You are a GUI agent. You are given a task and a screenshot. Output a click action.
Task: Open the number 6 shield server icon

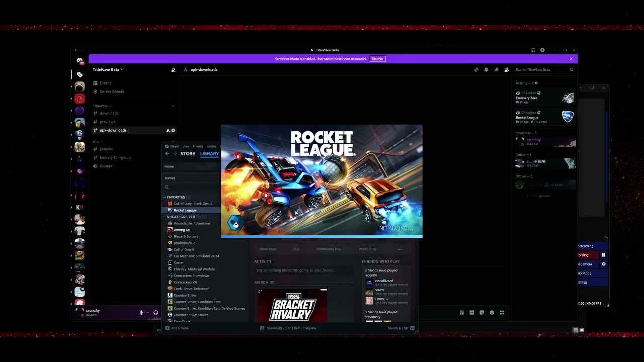(80, 134)
